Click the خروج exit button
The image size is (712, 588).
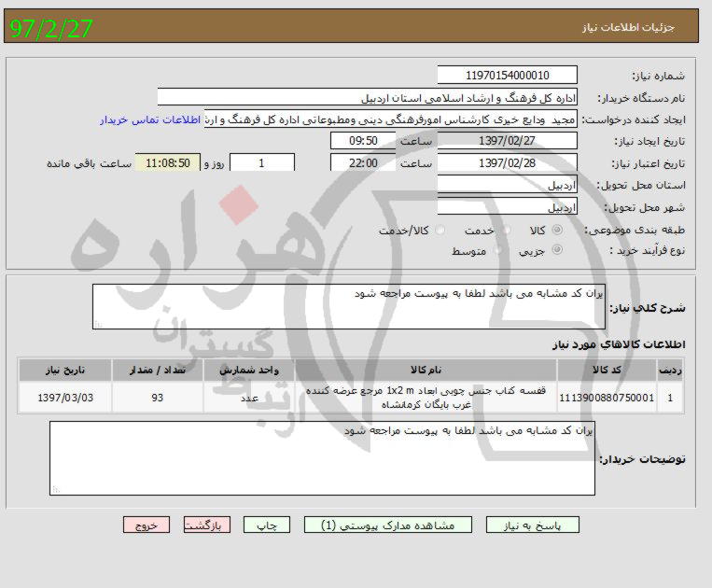coord(147,525)
